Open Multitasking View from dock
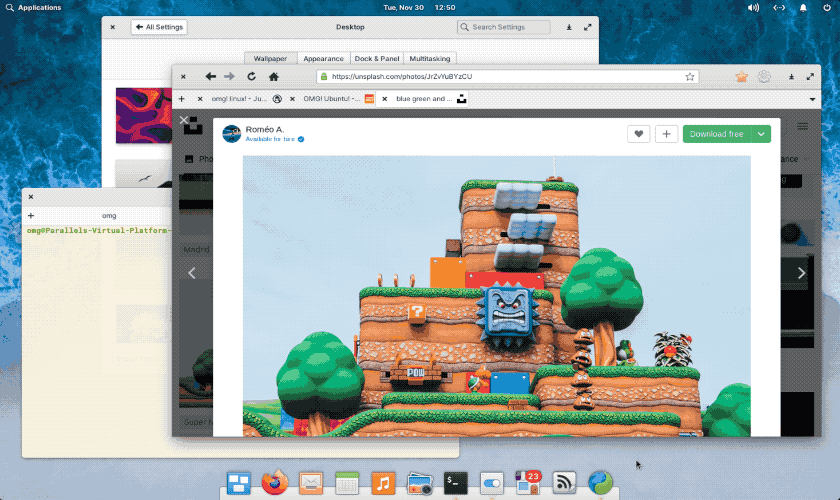840x500 pixels. pyautogui.click(x=238, y=483)
